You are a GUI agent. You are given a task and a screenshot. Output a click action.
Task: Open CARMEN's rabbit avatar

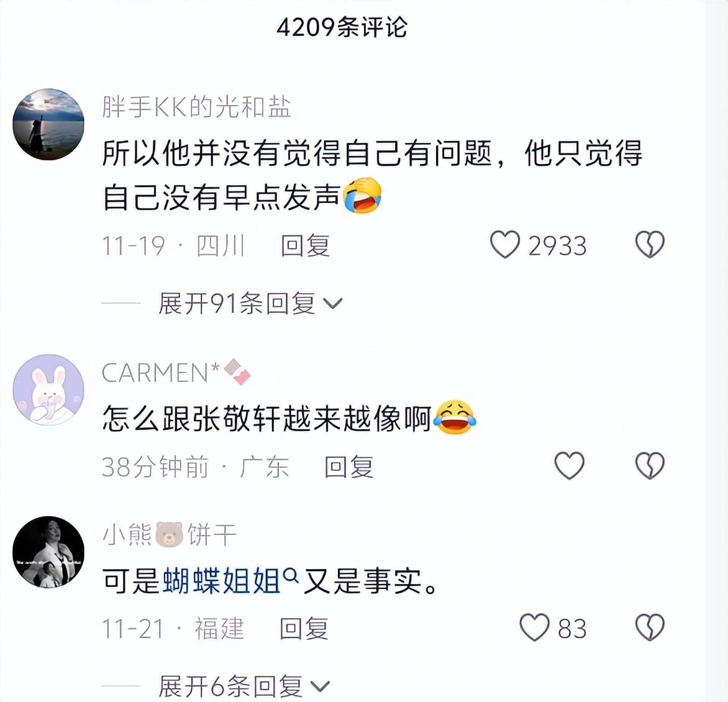[x=48, y=390]
